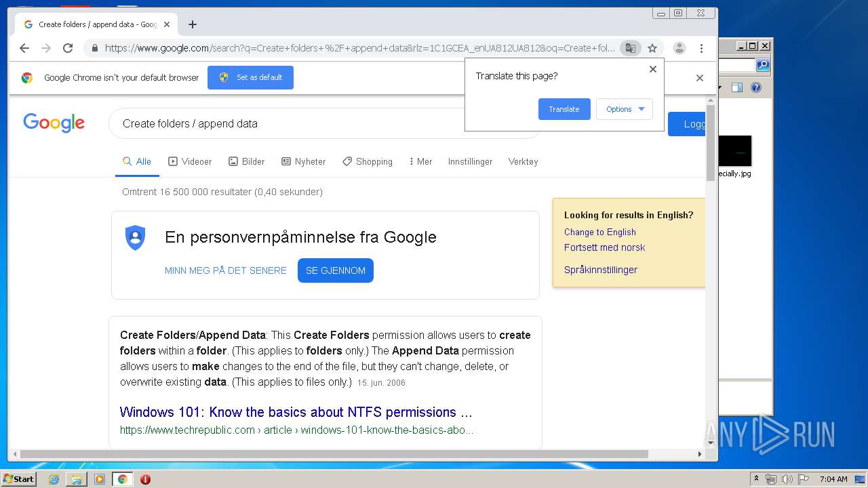Screen dimensions: 868x488
Task: Switch to the Bilder tab
Action: (x=247, y=161)
